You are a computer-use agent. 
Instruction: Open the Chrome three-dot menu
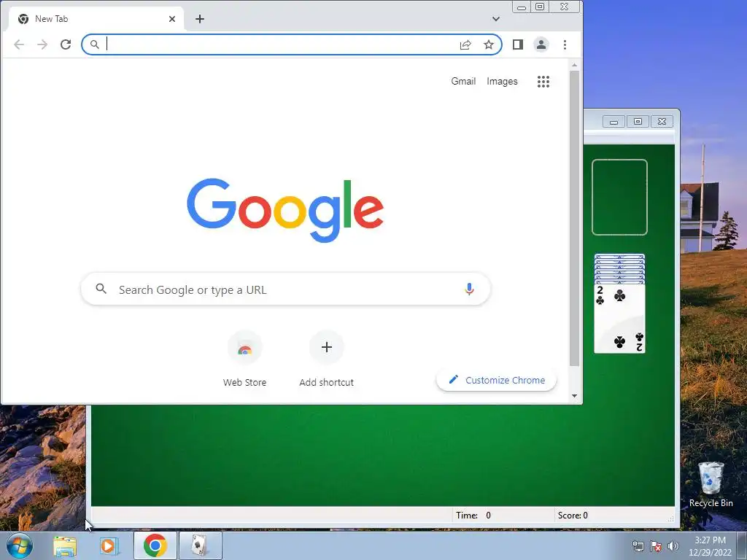click(x=565, y=44)
